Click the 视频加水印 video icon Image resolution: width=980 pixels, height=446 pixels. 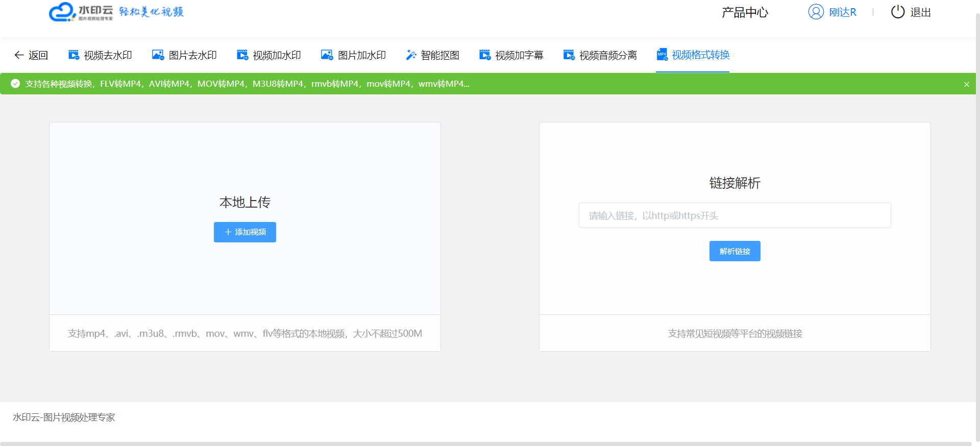pyautogui.click(x=242, y=55)
